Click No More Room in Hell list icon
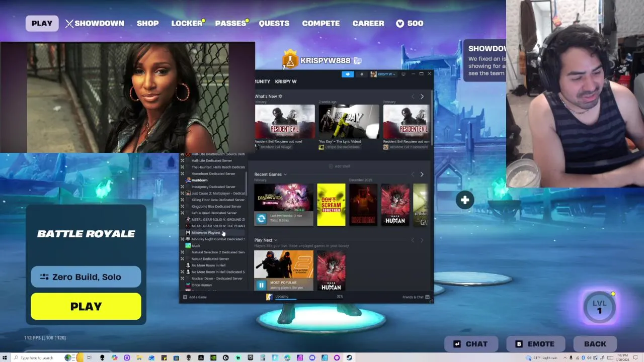 point(188,265)
